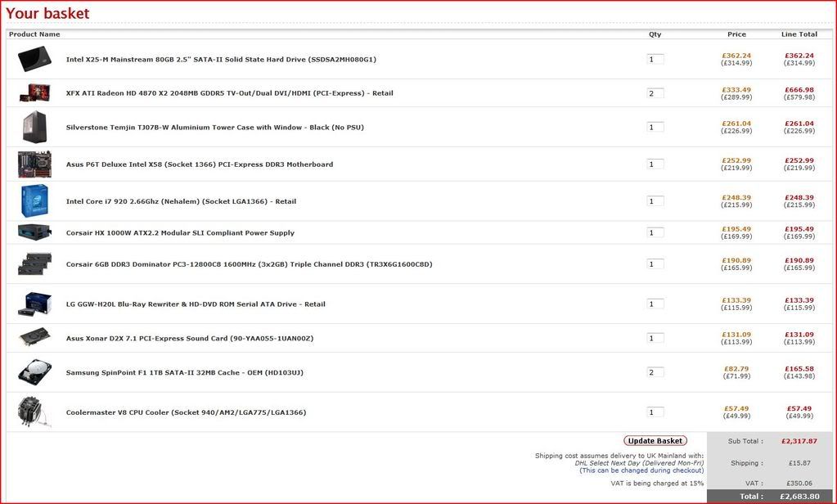
Task: Click quantity field for Intel Core i7 920
Action: point(655,201)
